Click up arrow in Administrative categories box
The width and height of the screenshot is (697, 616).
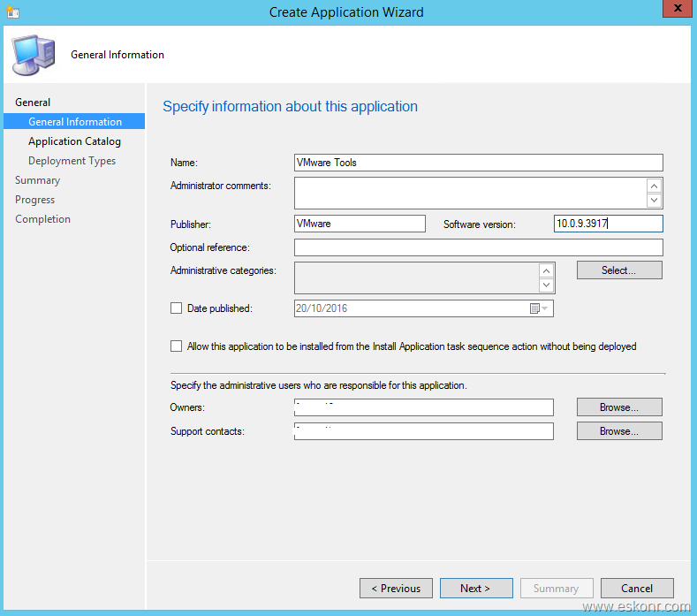click(546, 270)
